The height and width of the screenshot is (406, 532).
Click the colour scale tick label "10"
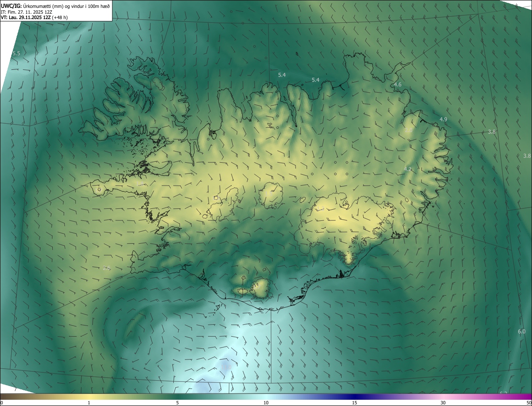[x=266, y=403]
